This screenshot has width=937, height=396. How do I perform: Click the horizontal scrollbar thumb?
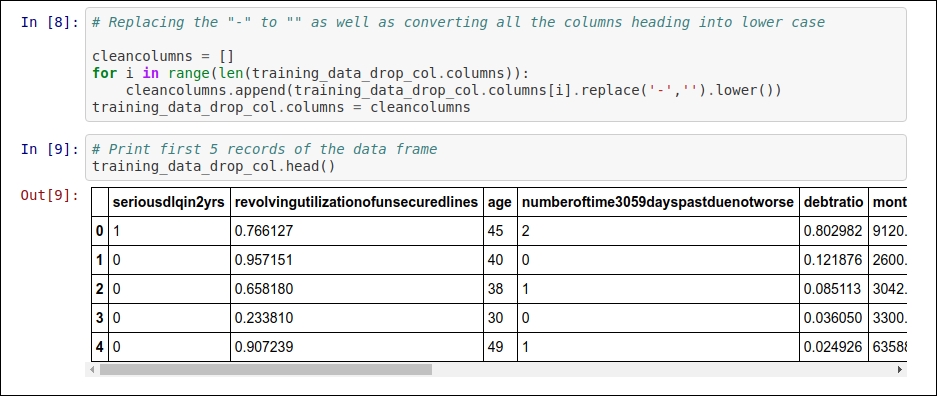[266, 370]
